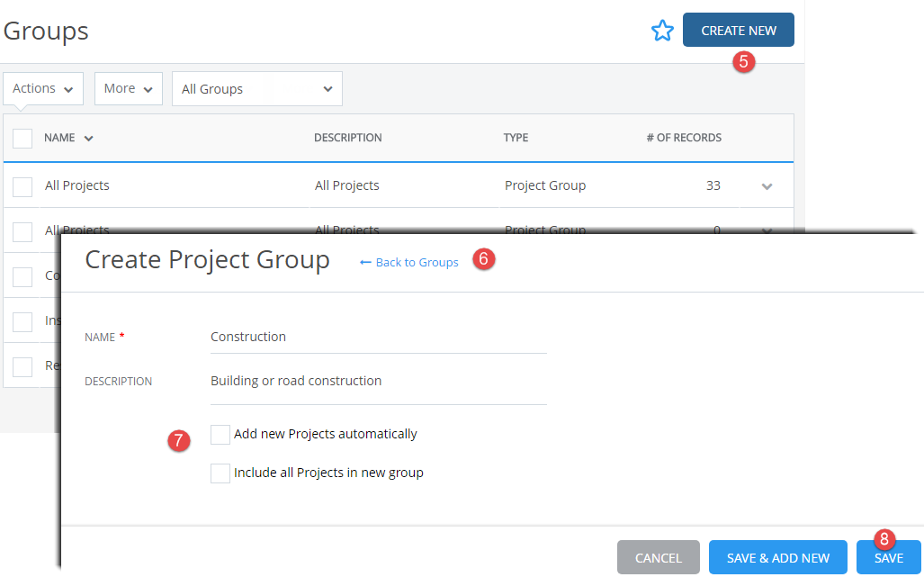Expand row menu chevron for All Projects 33

[767, 186]
